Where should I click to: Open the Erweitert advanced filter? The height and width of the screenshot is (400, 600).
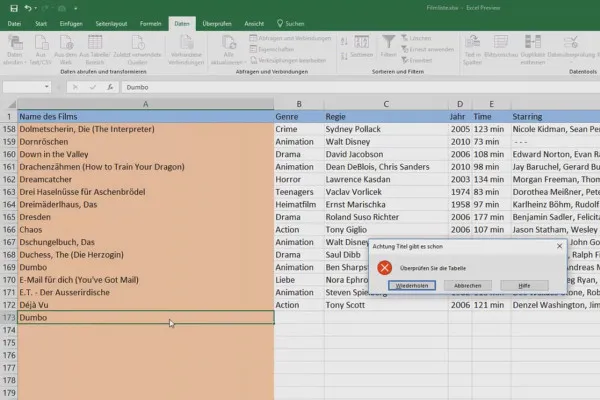point(417,60)
